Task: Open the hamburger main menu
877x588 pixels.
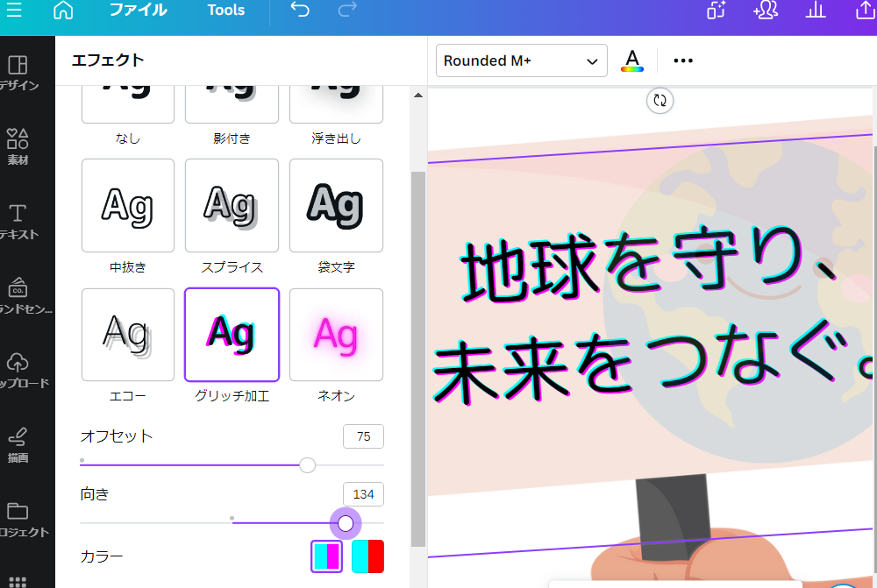Action: tap(13, 10)
